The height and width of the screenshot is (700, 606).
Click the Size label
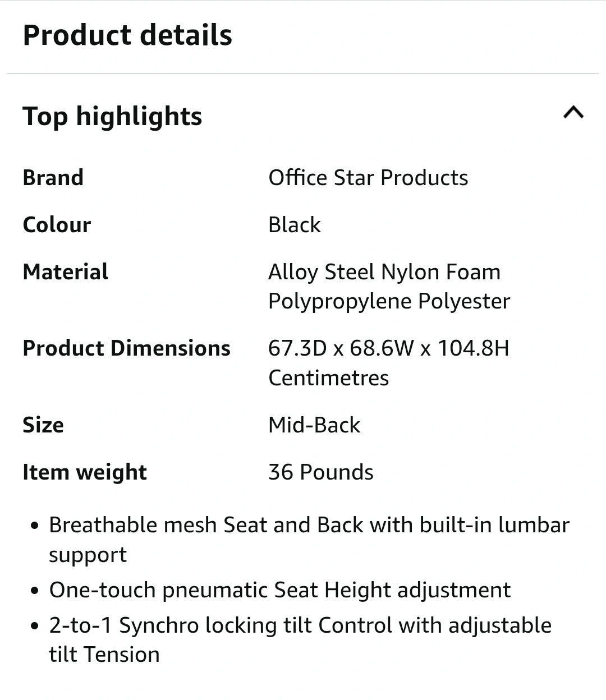click(43, 425)
